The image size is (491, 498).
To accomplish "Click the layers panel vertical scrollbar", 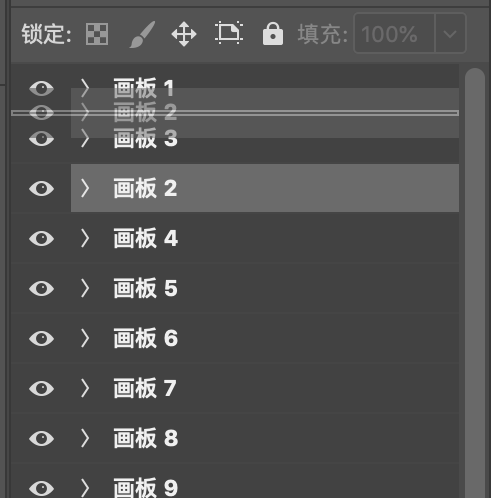I will [x=475, y=283].
